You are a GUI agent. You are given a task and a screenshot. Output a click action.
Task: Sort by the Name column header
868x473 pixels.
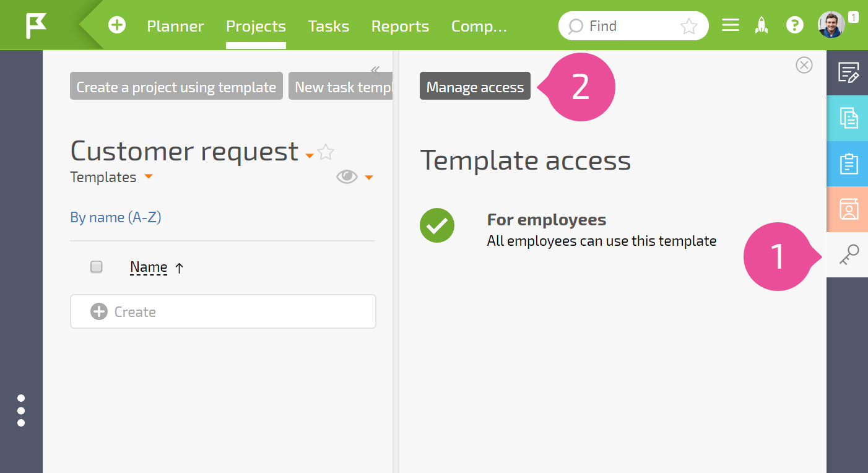coord(149,267)
